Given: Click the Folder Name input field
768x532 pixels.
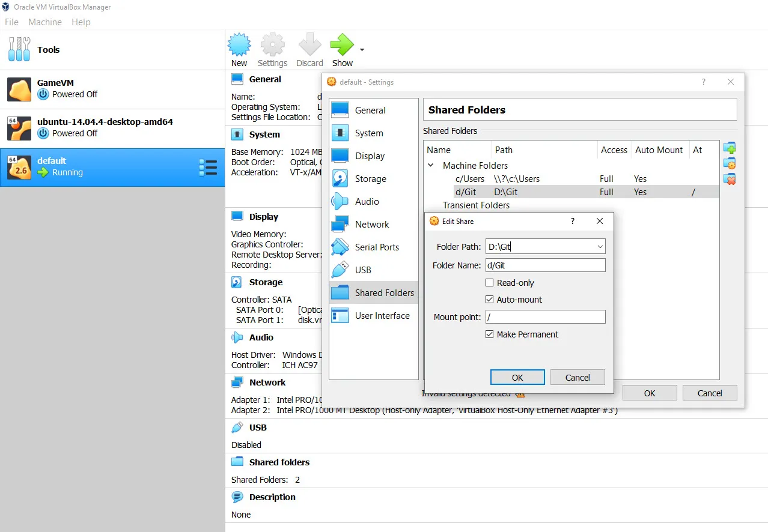Looking at the screenshot, I should (x=545, y=265).
